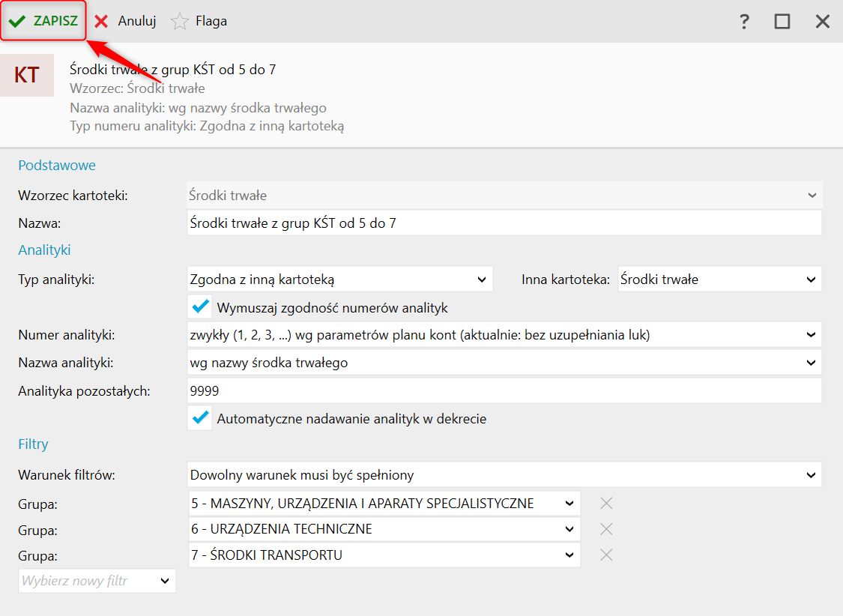Open the Warunek filtrów dropdown
843x616 pixels.
pyautogui.click(x=504, y=474)
